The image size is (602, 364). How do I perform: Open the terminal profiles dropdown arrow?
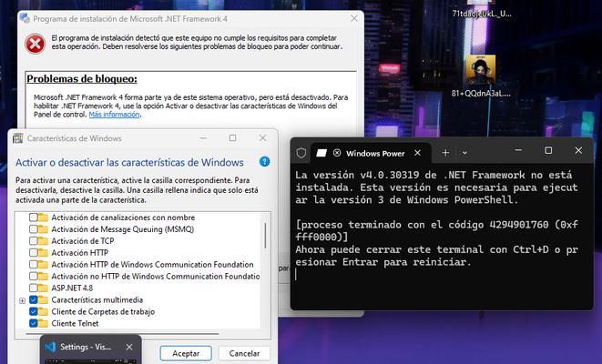pos(464,153)
